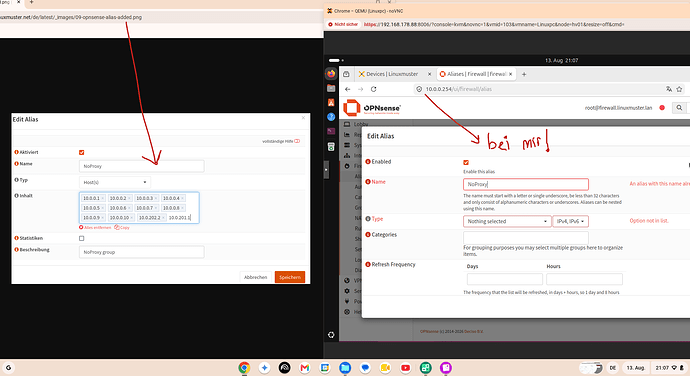Click Firefox icon in Ubuntu dock
690x376 pixels.
331,74
